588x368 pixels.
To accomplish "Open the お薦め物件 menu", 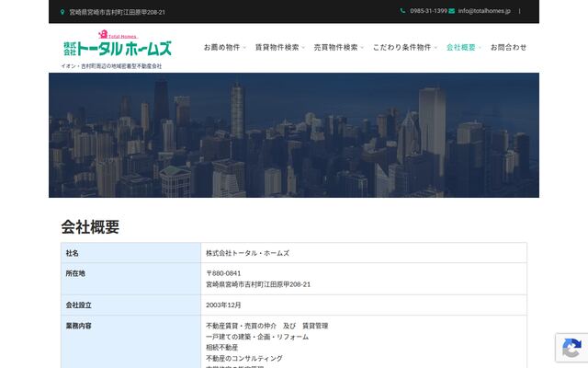I will [221, 47].
